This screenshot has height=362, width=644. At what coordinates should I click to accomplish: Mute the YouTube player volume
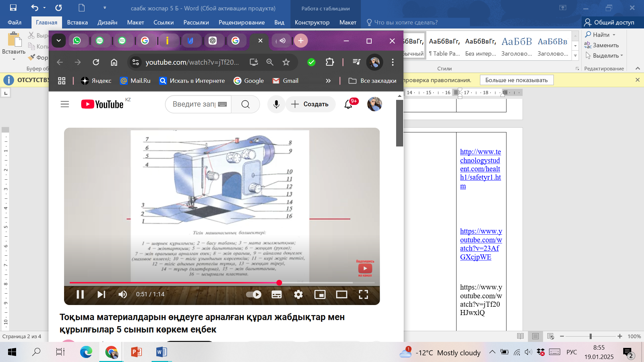pos(122,294)
